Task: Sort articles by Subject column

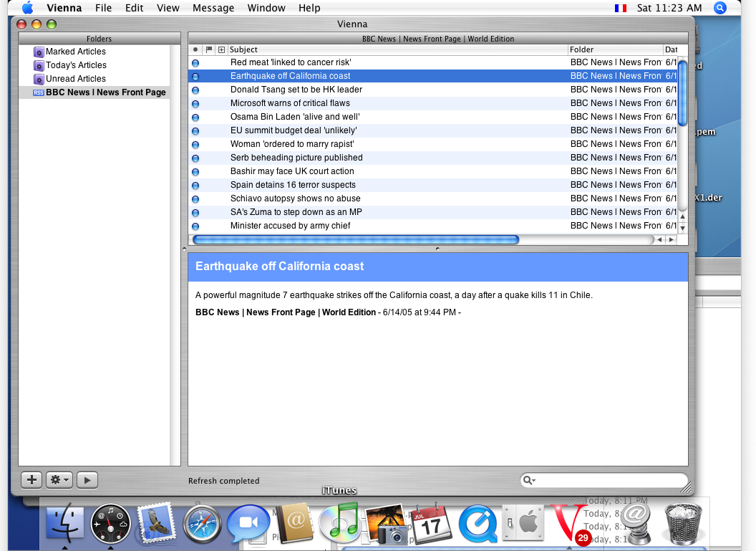Action: (398, 49)
